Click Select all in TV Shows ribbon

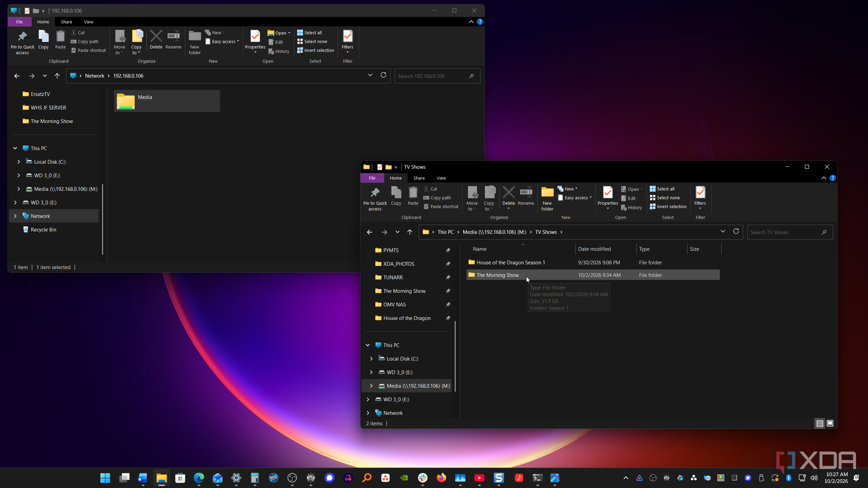pyautogui.click(x=662, y=189)
